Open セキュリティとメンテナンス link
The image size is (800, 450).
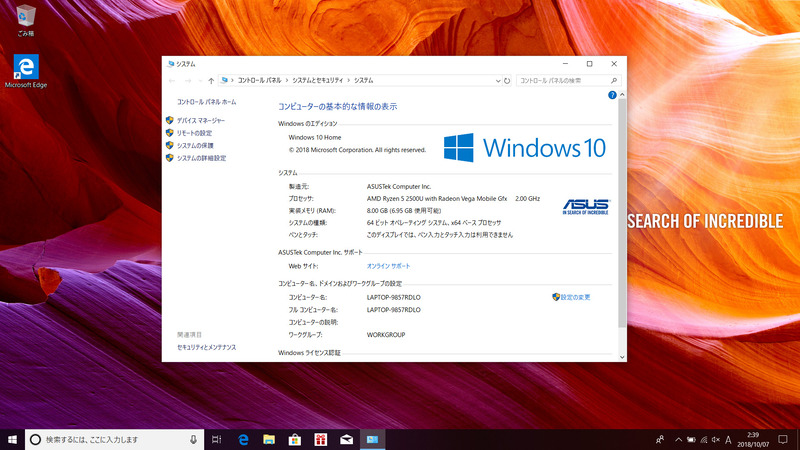(x=207, y=347)
